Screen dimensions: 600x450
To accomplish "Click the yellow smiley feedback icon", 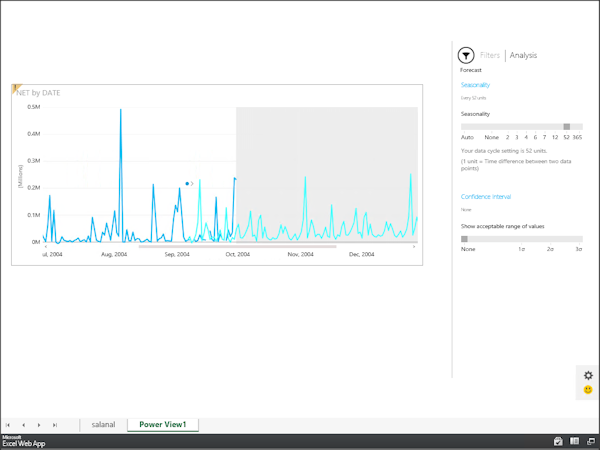I will 588,389.
